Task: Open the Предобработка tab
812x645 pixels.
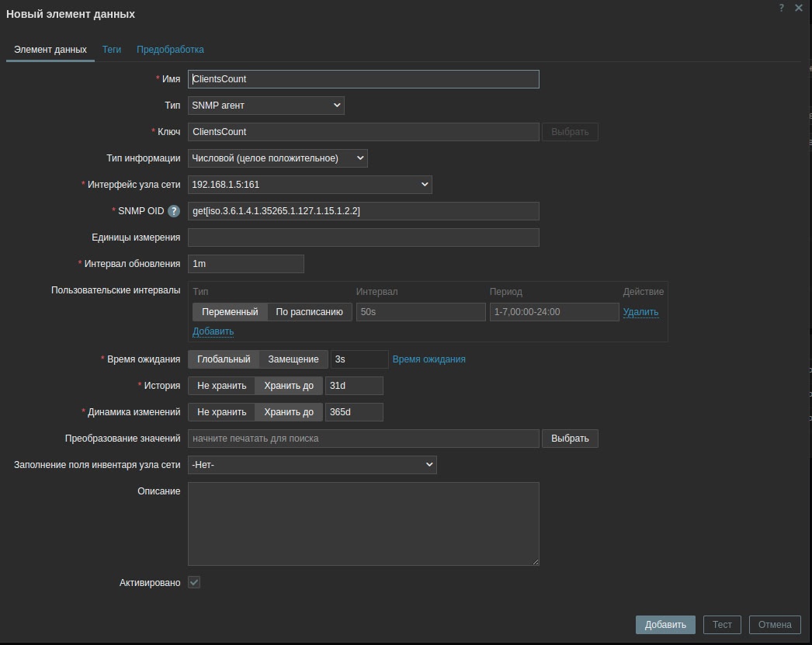Action: pyautogui.click(x=170, y=50)
